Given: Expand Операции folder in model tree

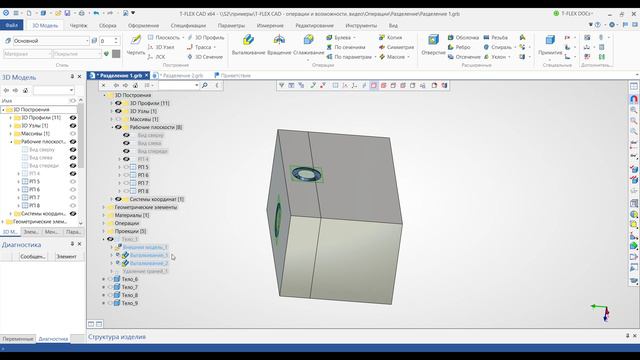Looking at the screenshot, I should [x=104, y=223].
